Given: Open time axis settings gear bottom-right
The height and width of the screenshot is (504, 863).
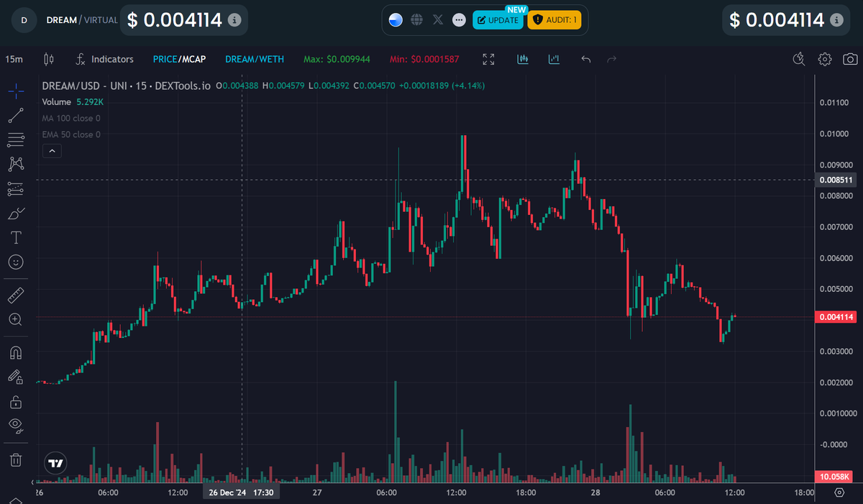Looking at the screenshot, I should [839, 492].
